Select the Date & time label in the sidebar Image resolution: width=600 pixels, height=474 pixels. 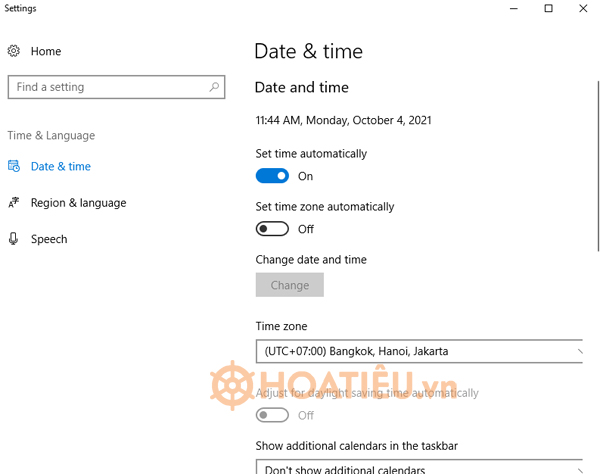(61, 167)
